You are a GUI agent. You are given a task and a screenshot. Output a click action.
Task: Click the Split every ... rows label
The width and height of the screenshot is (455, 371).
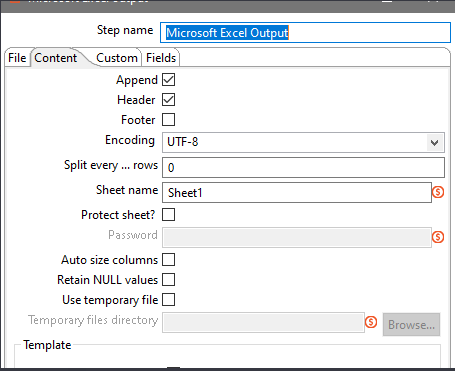coord(111,165)
